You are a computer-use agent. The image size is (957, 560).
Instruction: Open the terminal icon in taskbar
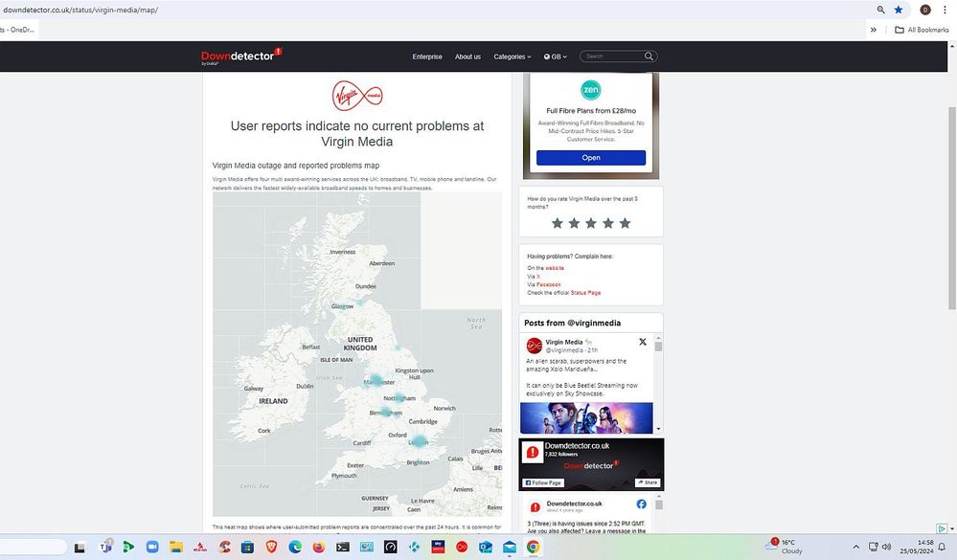[x=343, y=548]
